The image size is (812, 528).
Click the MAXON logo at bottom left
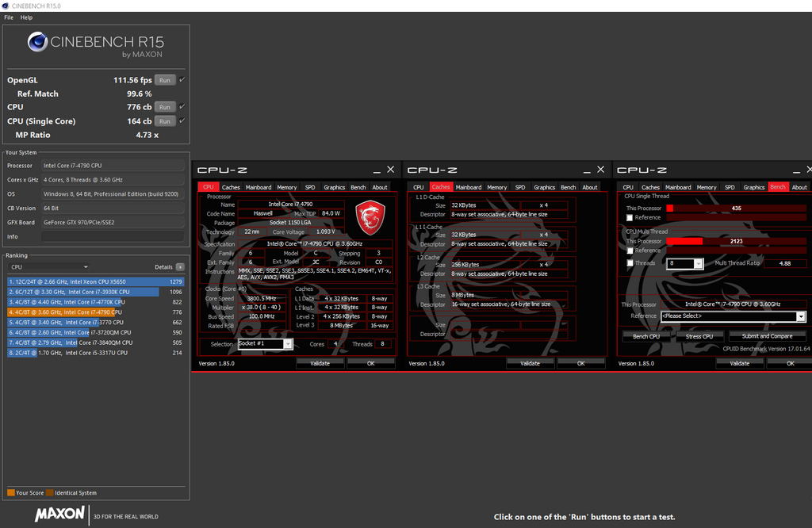[59, 515]
